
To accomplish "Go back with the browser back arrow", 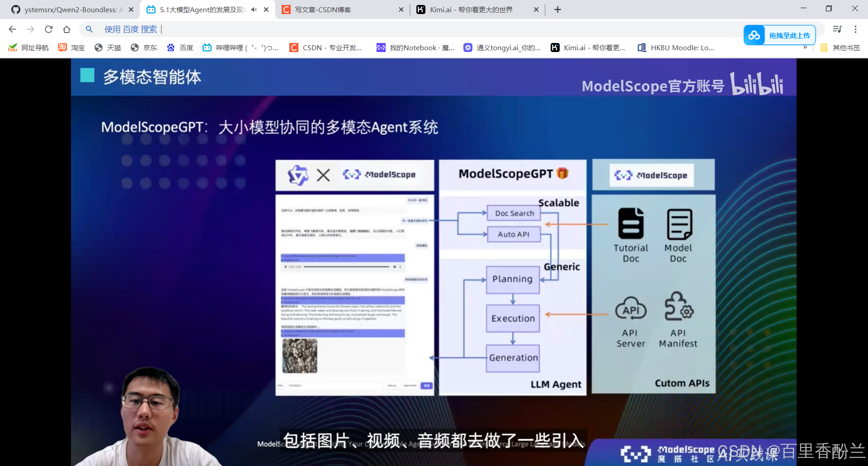I will click(12, 29).
